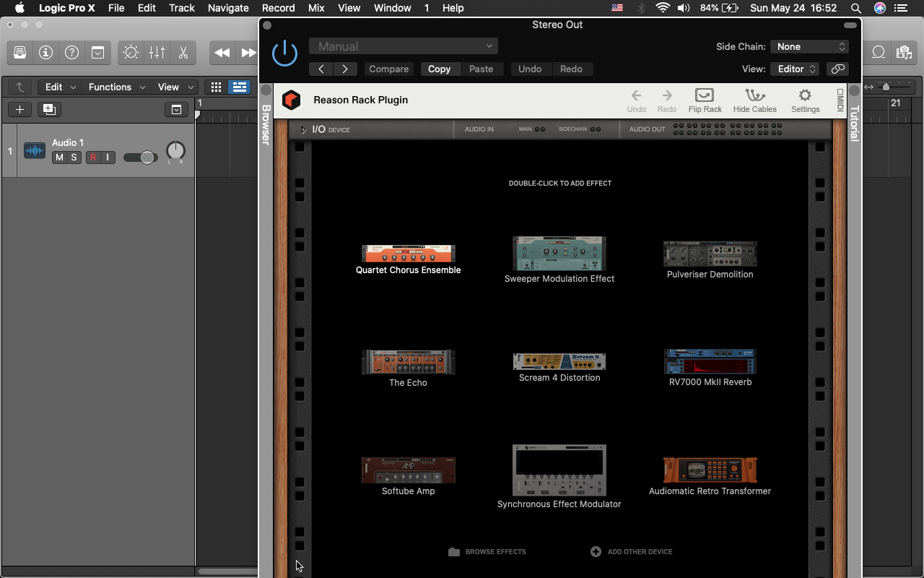Open the tracks Edit dropdown menu

click(x=58, y=87)
